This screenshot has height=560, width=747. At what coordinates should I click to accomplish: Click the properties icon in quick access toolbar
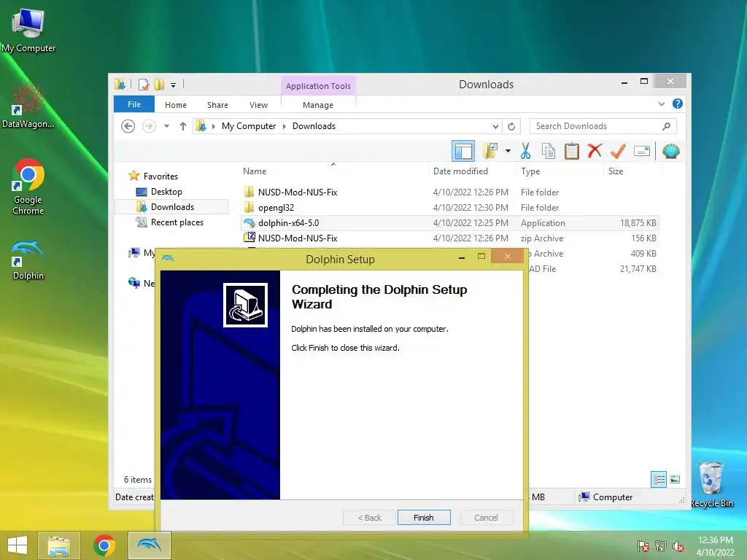click(x=144, y=85)
